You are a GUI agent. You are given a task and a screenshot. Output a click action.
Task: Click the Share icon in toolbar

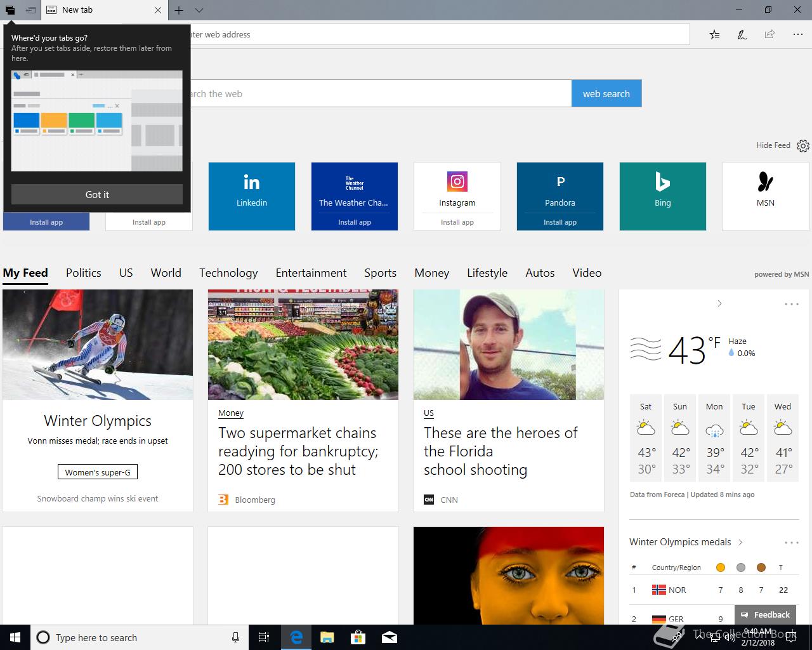pyautogui.click(x=769, y=34)
